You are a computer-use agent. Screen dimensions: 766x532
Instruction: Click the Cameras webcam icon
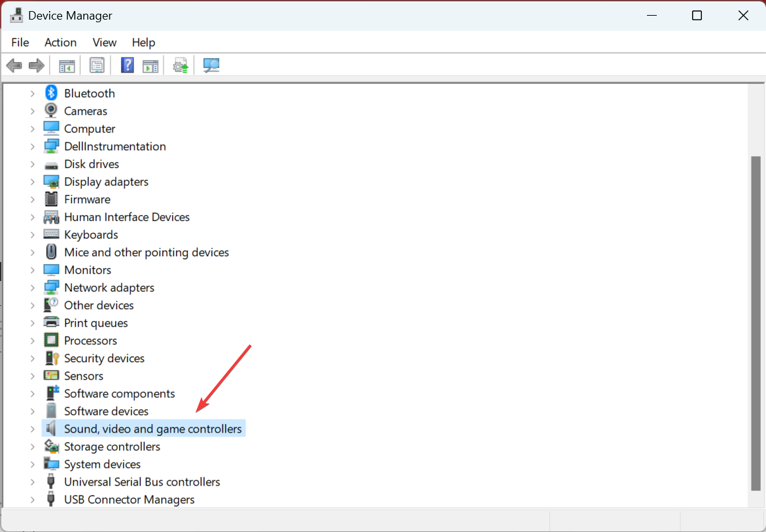tap(51, 111)
